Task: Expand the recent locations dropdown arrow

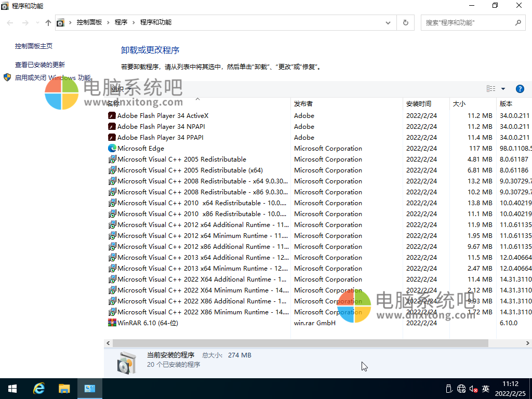Action: click(37, 23)
